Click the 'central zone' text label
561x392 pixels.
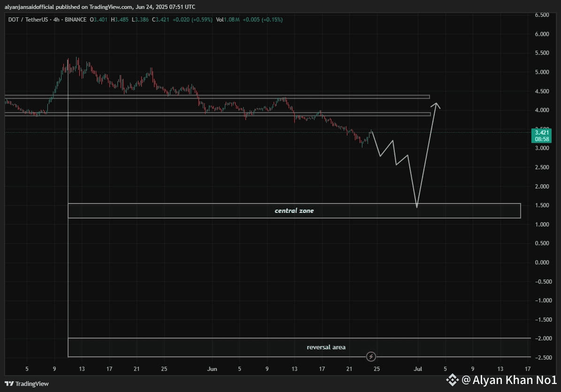point(294,211)
